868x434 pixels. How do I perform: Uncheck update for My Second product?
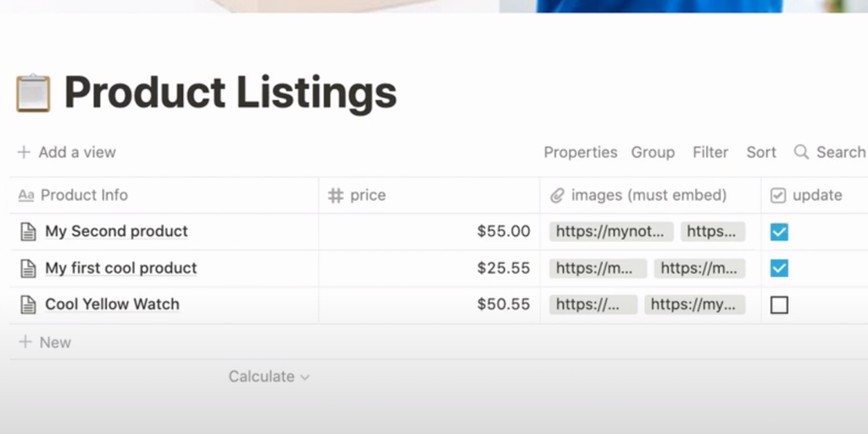point(779,232)
